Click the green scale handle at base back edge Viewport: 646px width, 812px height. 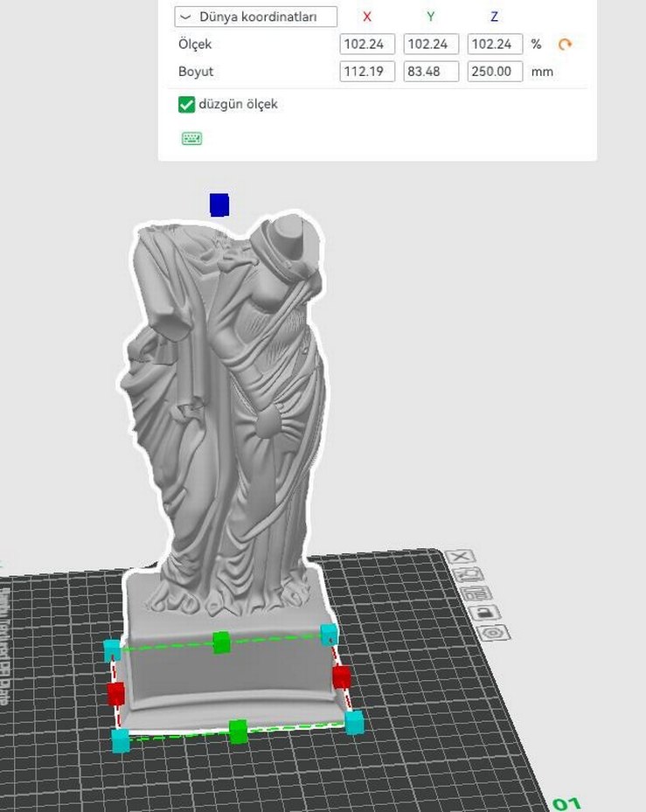tap(222, 642)
